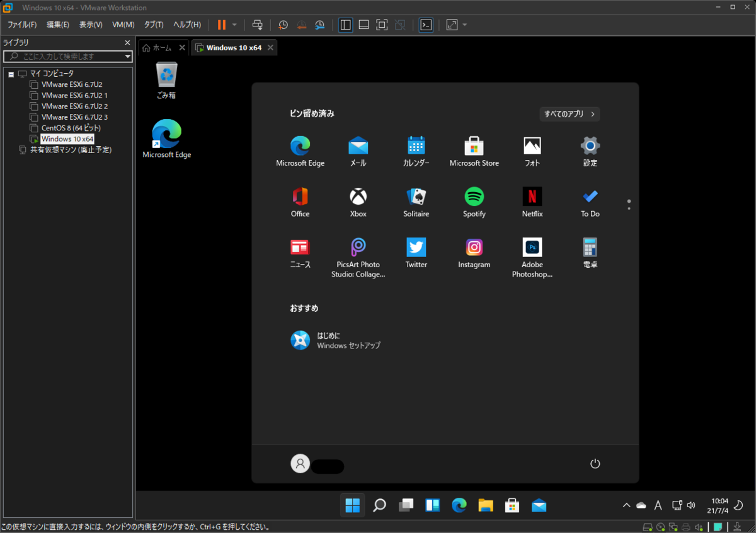Image resolution: width=756 pixels, height=533 pixels.
Task: Click the user account avatar
Action: point(300,464)
